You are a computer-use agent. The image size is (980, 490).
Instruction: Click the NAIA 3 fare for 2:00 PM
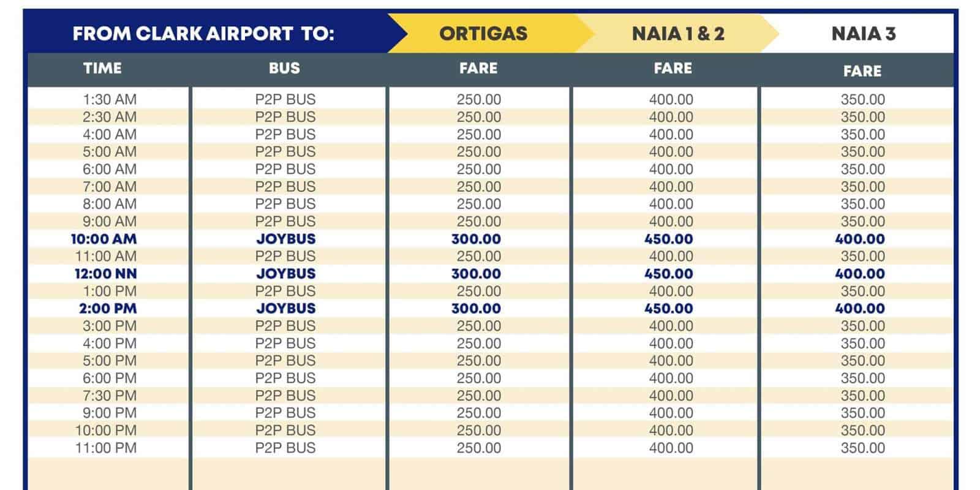point(859,309)
